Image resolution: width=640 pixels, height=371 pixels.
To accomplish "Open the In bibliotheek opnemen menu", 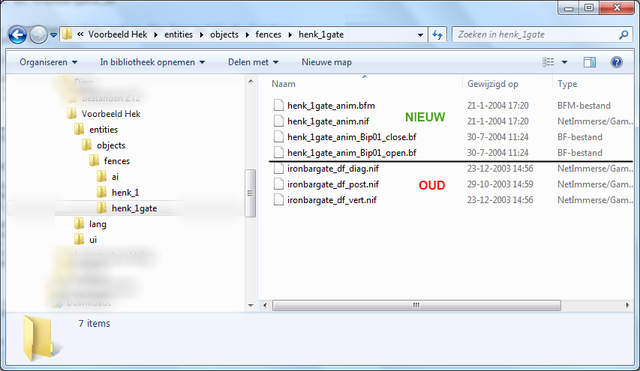I will pyautogui.click(x=152, y=62).
